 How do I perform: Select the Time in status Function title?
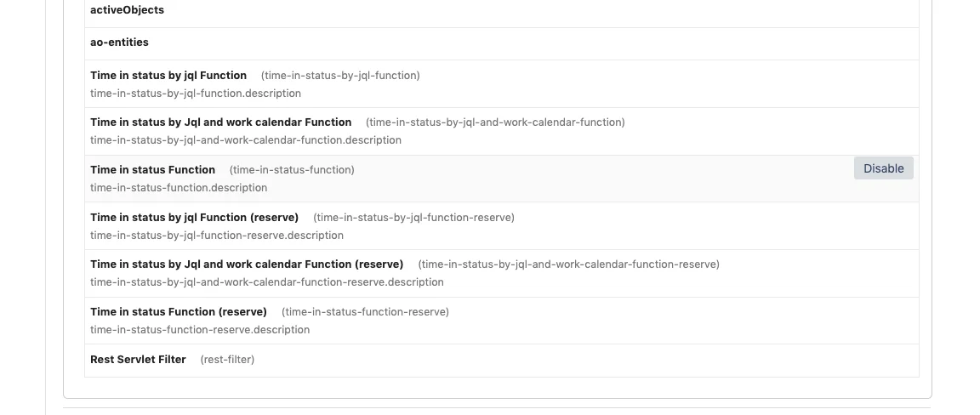(152, 170)
